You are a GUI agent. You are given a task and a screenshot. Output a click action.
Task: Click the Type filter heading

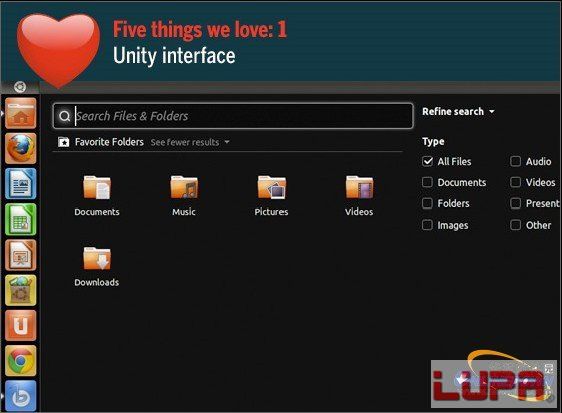pos(433,142)
